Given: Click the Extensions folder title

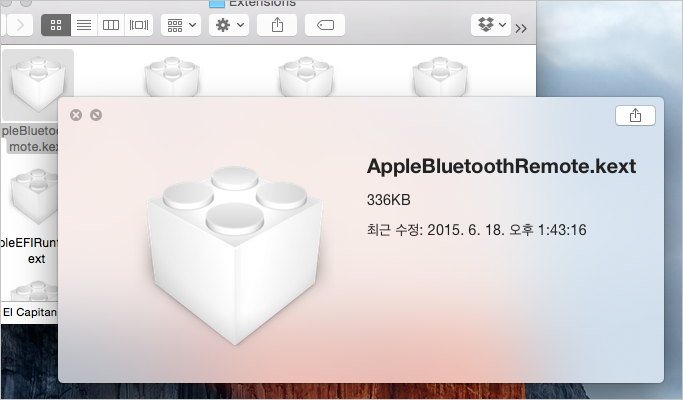Looking at the screenshot, I should coord(263,3).
